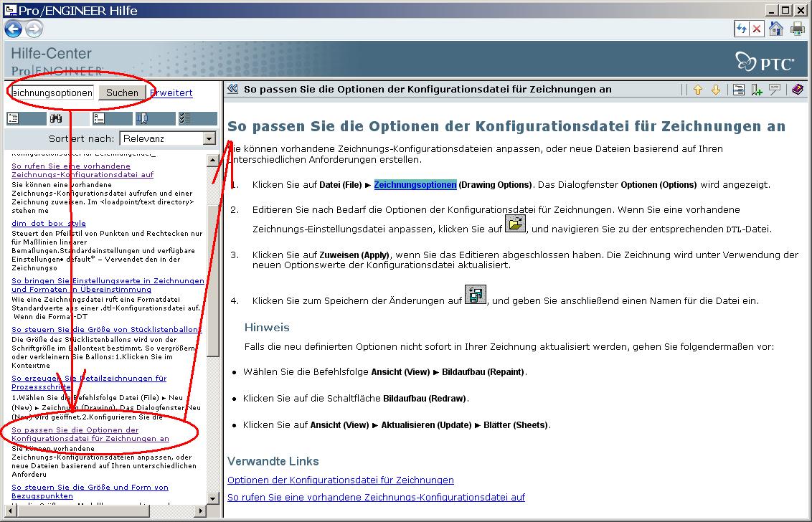Viewport: 812px width, 522px height.
Task: Open the help home page
Action: (x=775, y=29)
